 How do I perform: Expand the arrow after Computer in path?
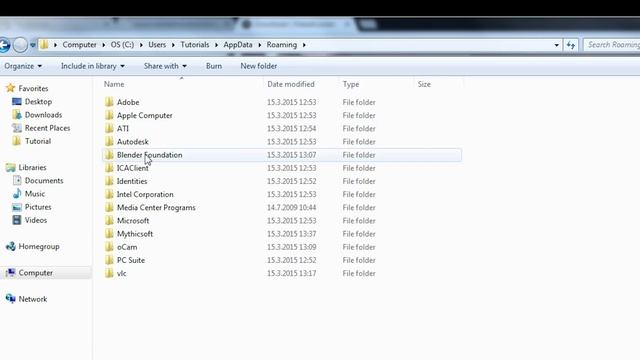(104, 45)
